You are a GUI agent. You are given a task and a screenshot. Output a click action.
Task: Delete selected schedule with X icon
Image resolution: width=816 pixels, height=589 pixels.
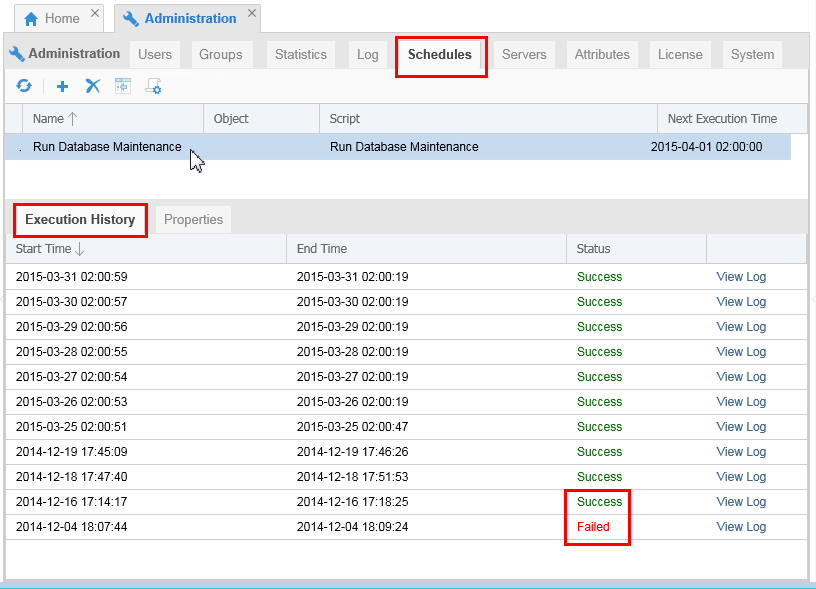pos(93,86)
